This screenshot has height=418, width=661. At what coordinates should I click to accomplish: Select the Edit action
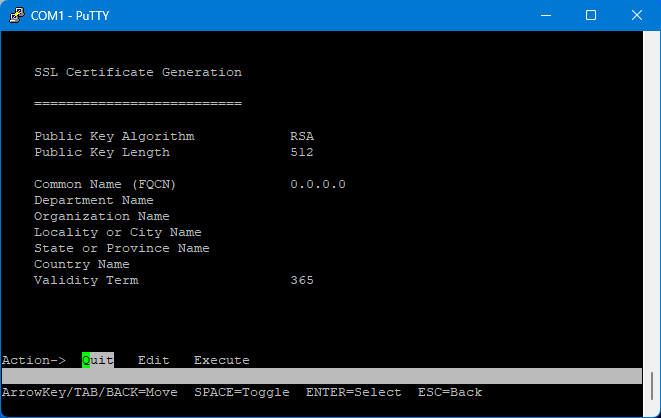coord(153,360)
